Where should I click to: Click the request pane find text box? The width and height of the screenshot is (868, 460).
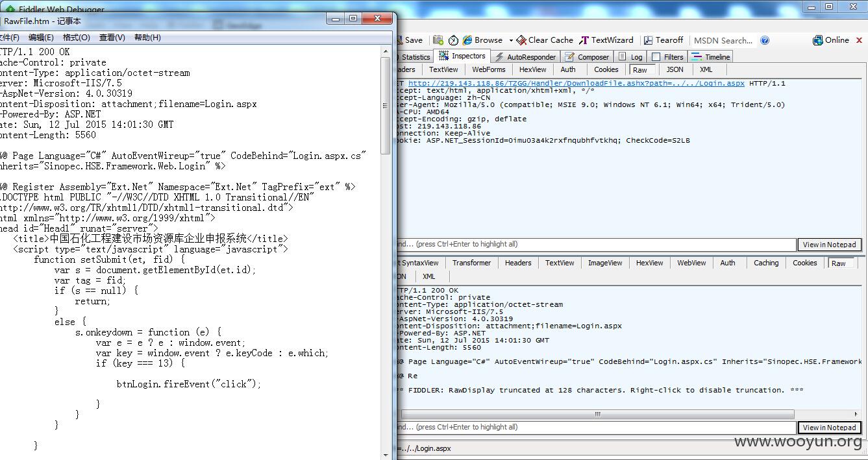[x=596, y=245]
